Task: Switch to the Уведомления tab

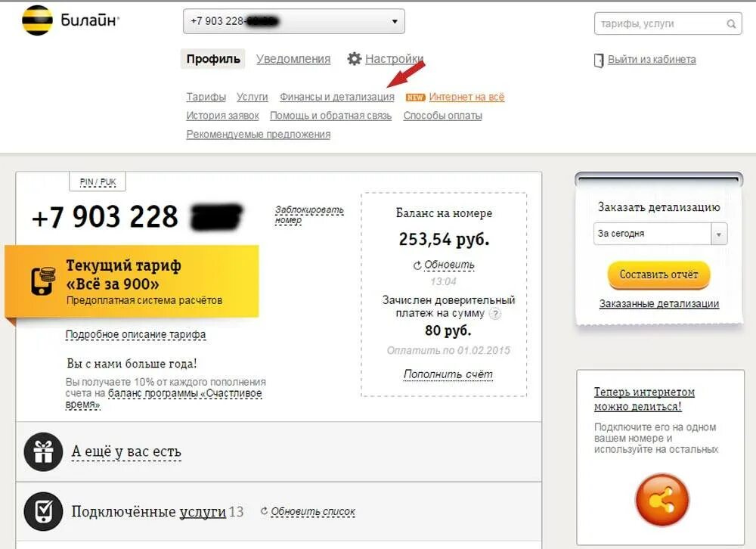Action: coord(293,59)
